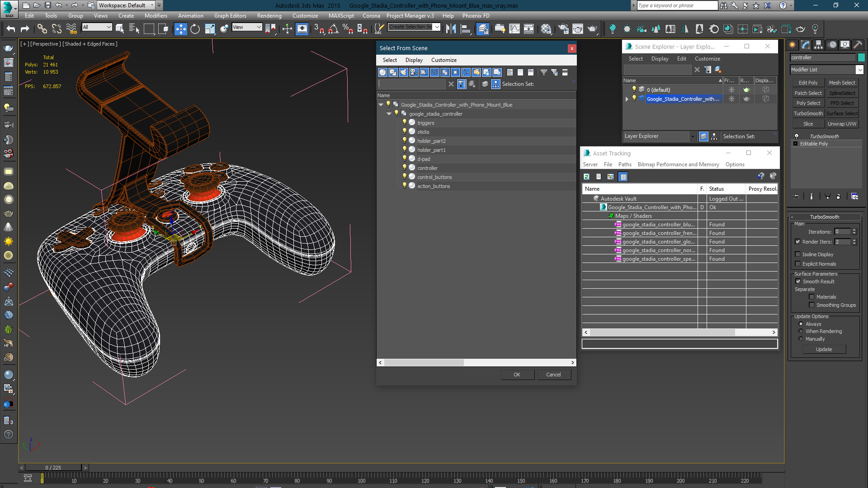The width and height of the screenshot is (868, 488).
Task: Open the Modifiers menu
Action: (156, 15)
